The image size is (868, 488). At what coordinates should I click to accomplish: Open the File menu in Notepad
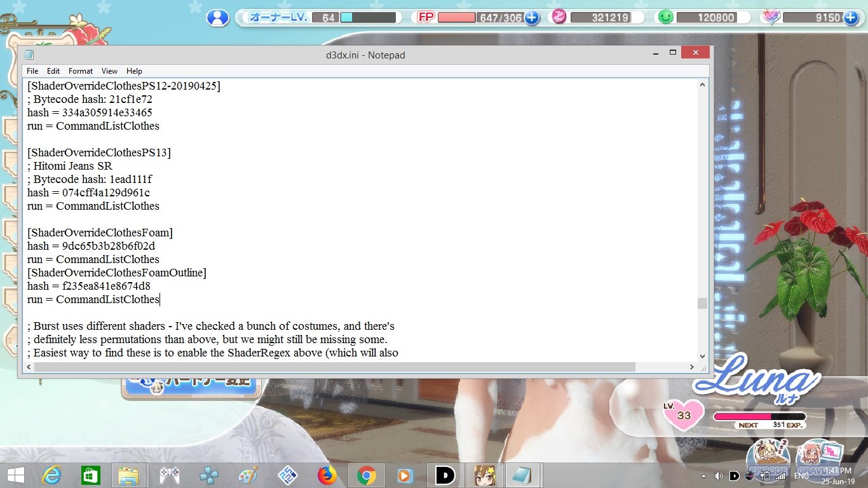coord(32,71)
